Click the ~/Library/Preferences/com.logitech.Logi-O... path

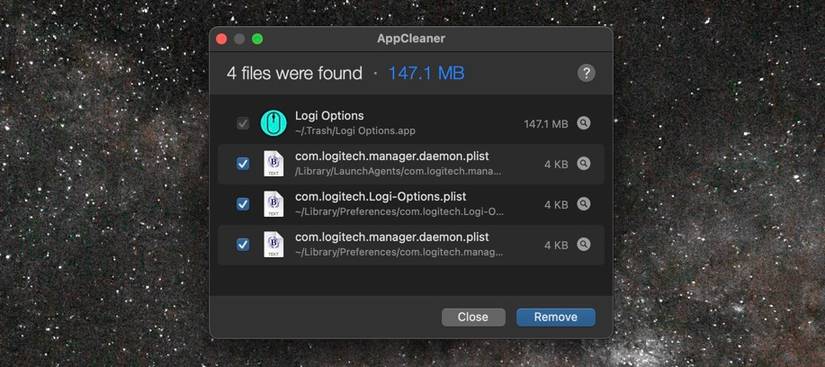click(x=399, y=212)
